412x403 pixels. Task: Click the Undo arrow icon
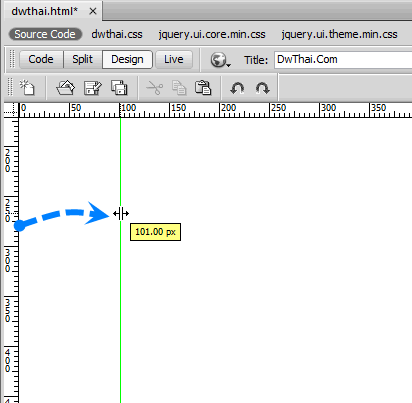tap(237, 88)
